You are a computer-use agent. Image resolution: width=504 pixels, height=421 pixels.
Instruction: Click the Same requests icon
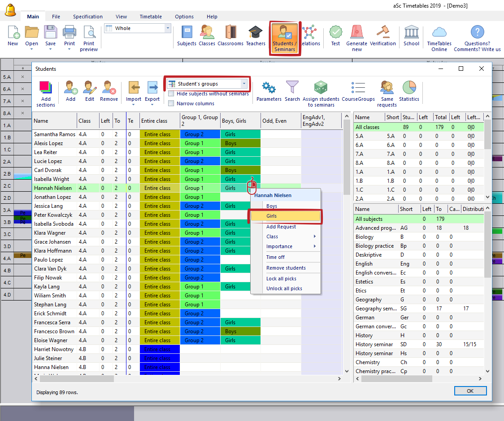[x=387, y=88]
